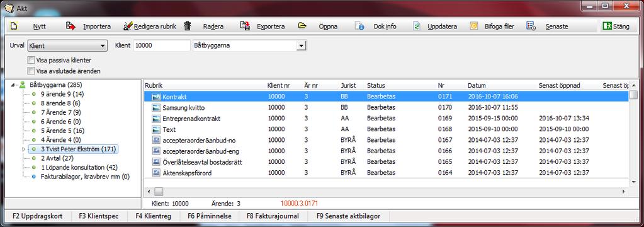Click the Uppdatera refresh icon

click(417, 26)
